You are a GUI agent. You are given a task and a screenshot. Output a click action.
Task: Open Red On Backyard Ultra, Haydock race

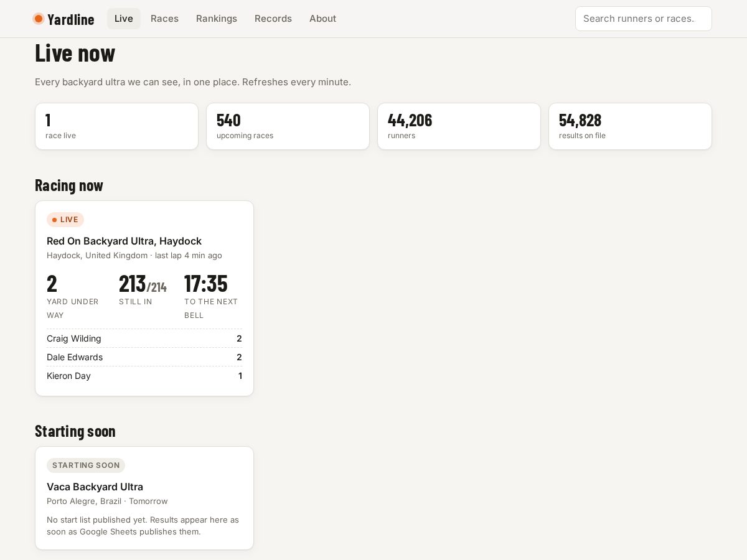(x=124, y=241)
